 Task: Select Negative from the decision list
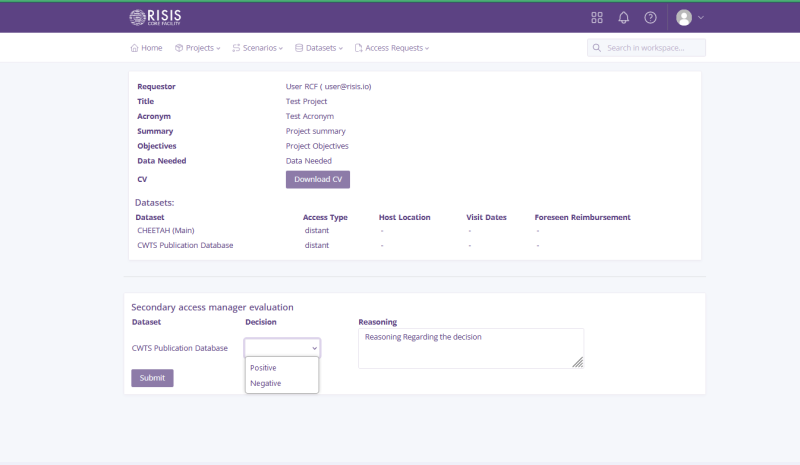[x=265, y=383]
